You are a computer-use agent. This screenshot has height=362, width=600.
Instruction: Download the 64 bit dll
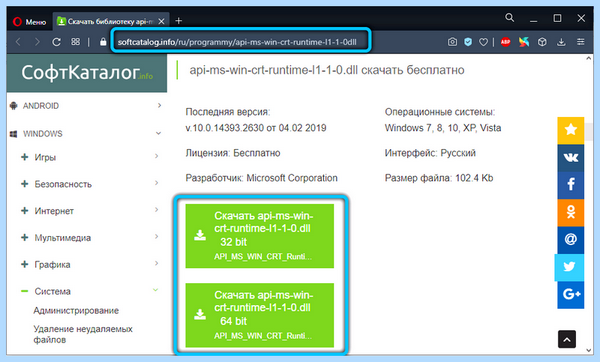[x=260, y=315]
